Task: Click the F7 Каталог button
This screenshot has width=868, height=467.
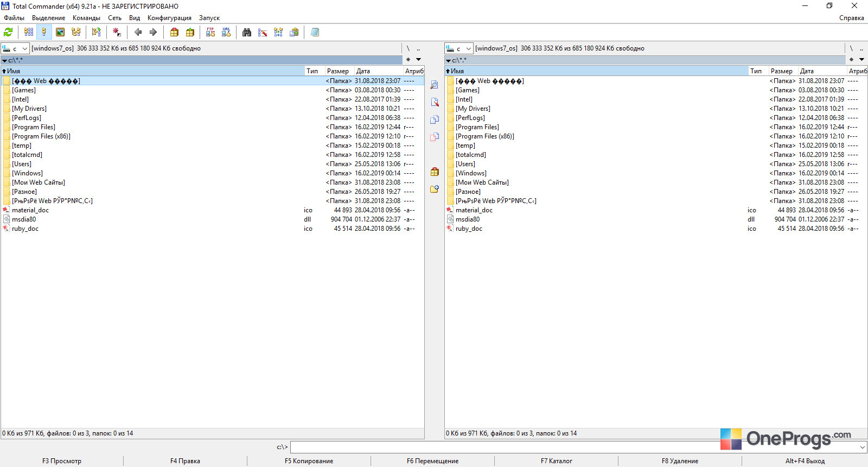Action: (556, 461)
